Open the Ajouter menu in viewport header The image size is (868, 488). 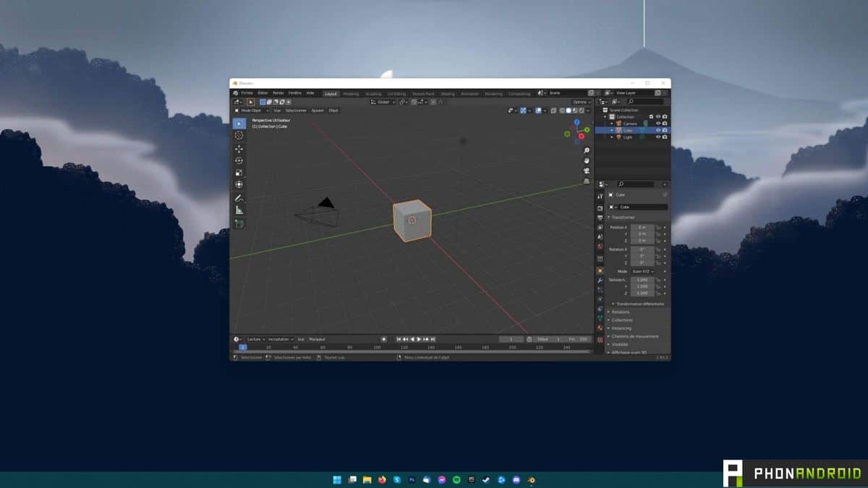point(318,111)
